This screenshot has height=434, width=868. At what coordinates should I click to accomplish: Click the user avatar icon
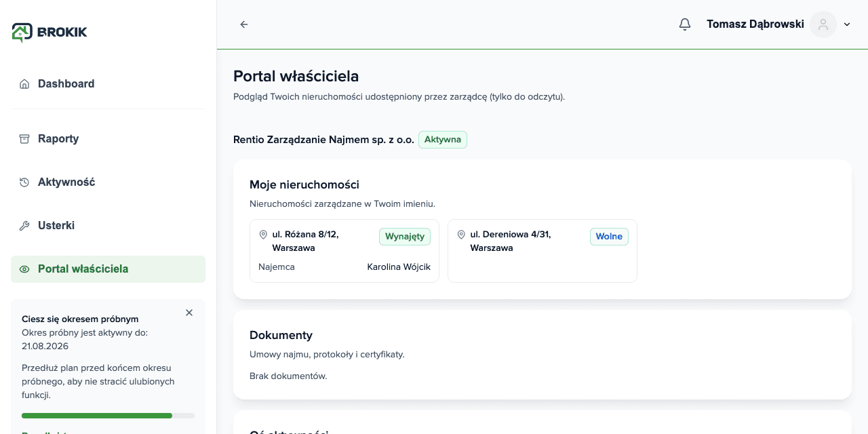tap(823, 24)
